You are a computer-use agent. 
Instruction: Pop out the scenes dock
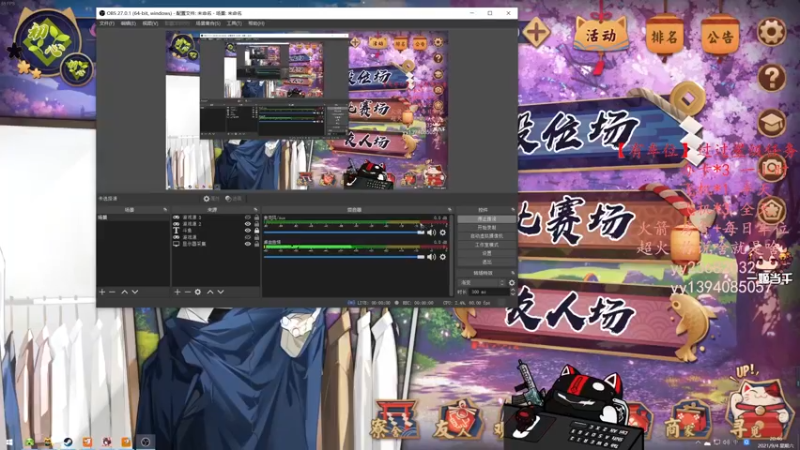[x=165, y=210]
